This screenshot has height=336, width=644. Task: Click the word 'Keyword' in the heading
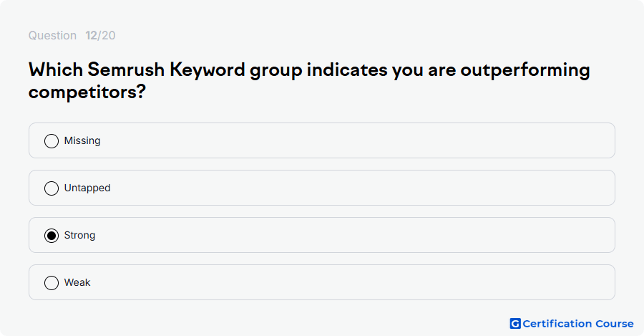coord(208,70)
